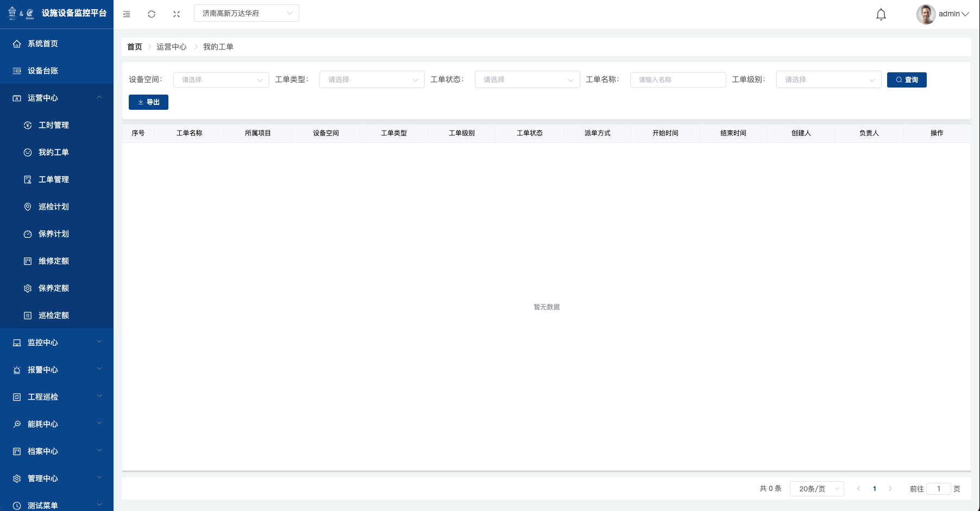Viewport: 980px width, 511px height.
Task: Focus the 工单名称 input field
Action: point(677,80)
